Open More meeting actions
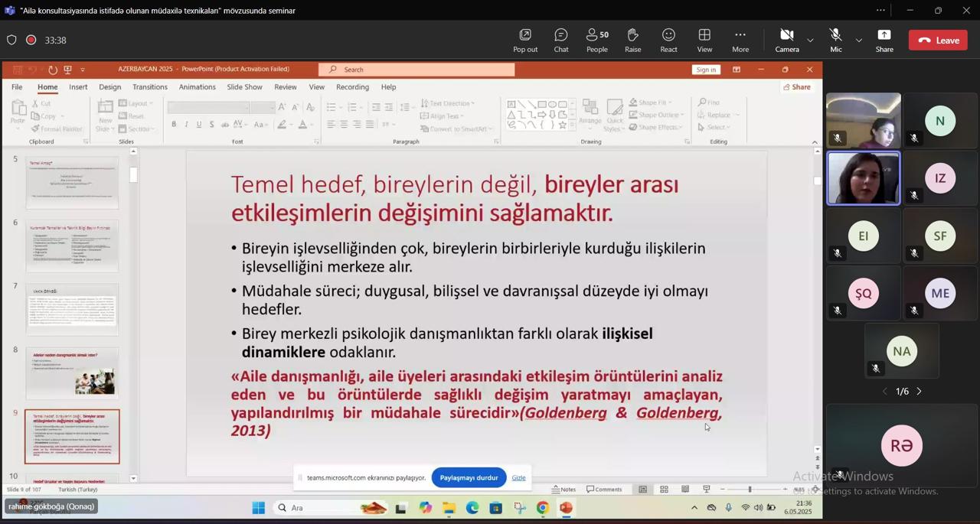This screenshot has height=524, width=980. (740, 40)
